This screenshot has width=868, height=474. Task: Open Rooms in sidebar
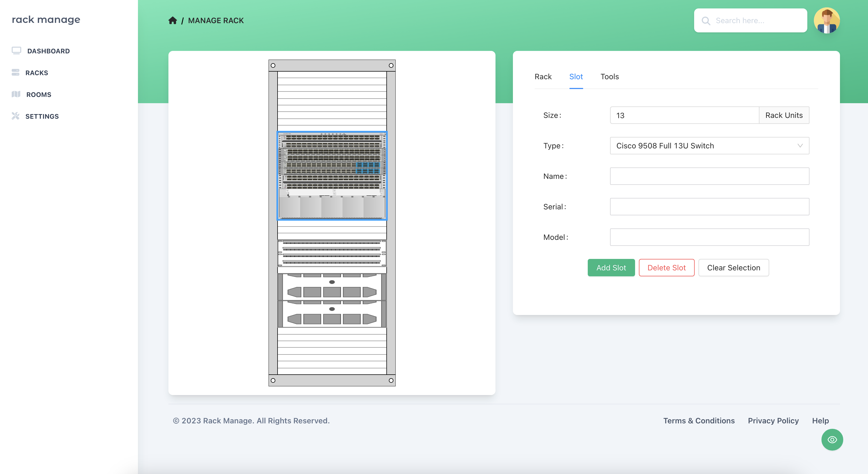tap(39, 95)
